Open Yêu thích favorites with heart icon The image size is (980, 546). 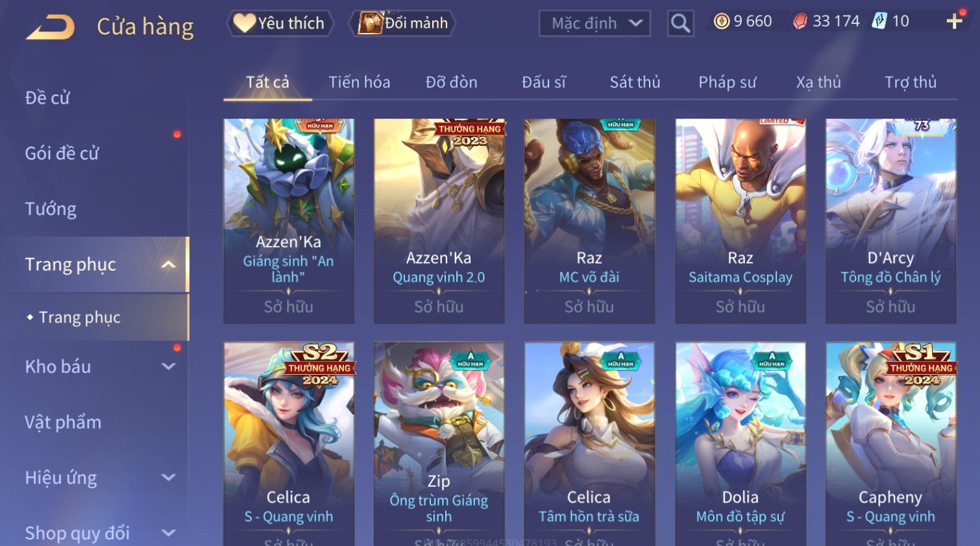280,23
